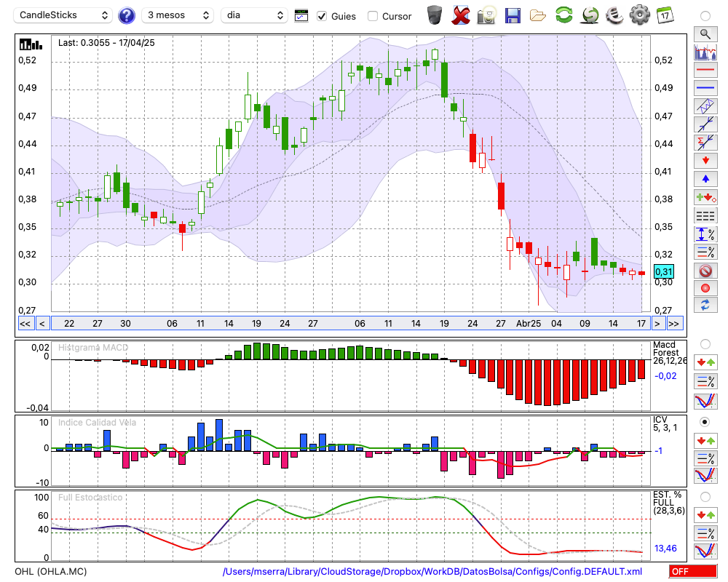Image resolution: width=728 pixels, height=582 pixels.
Task: Select the blue horizontal line tool
Action: [x=705, y=88]
